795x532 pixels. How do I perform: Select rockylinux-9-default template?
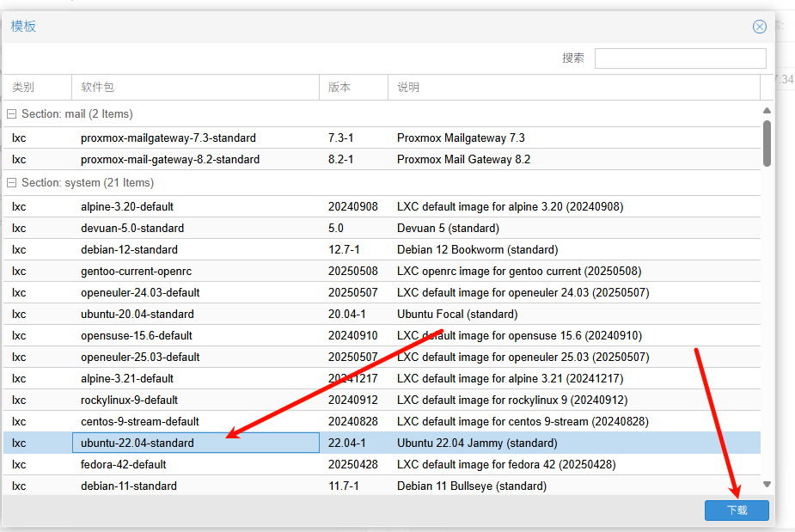[x=382, y=401]
